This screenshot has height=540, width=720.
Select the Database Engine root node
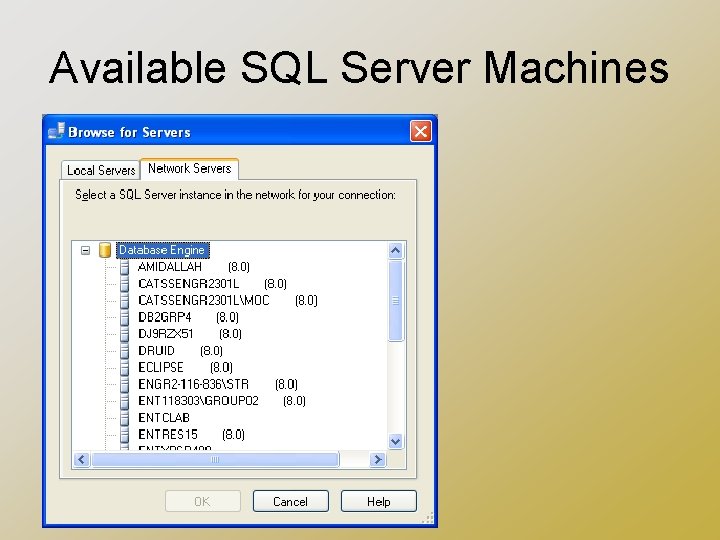click(x=162, y=250)
